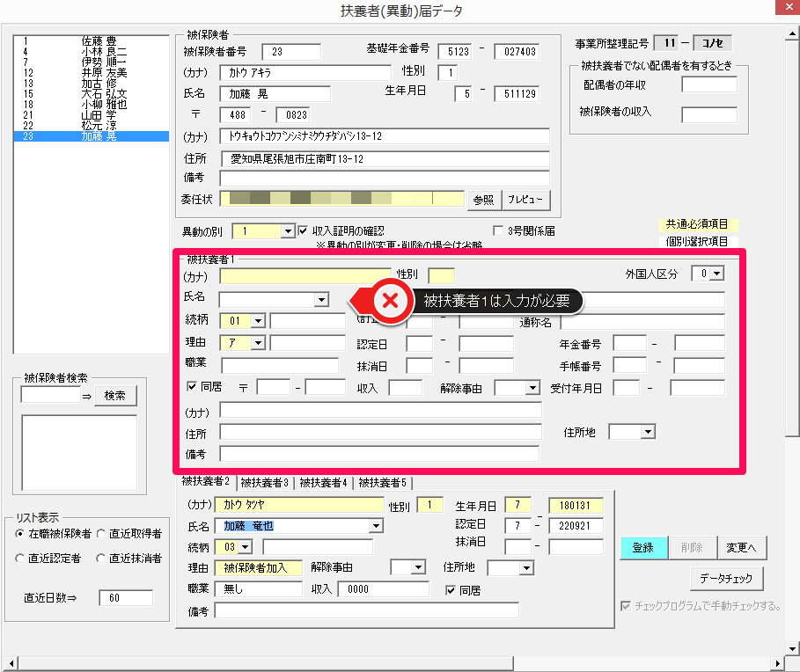
Task: Click the 参照 button for 委任状
Action: (483, 200)
